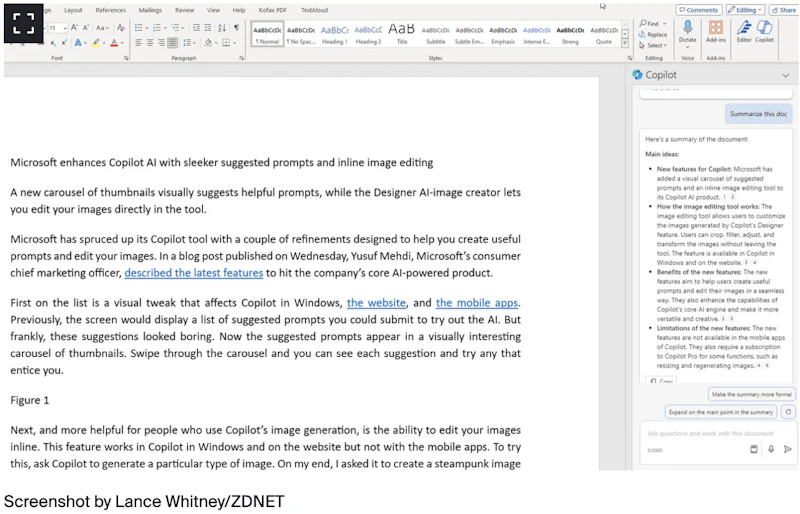Screen dimensions: 800x514
Task: Center align text
Action: pos(150,43)
